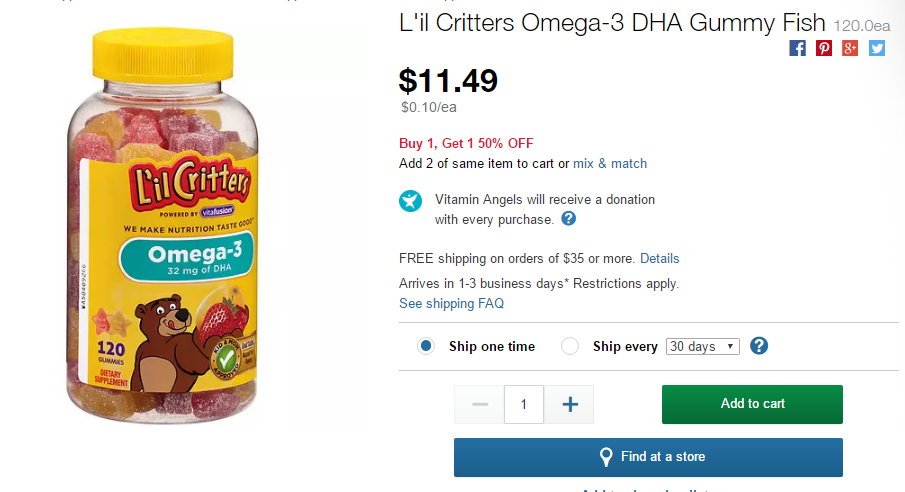This screenshot has height=492, width=905.
Task: Click the Vitamin Angels bird icon
Action: 410,200
